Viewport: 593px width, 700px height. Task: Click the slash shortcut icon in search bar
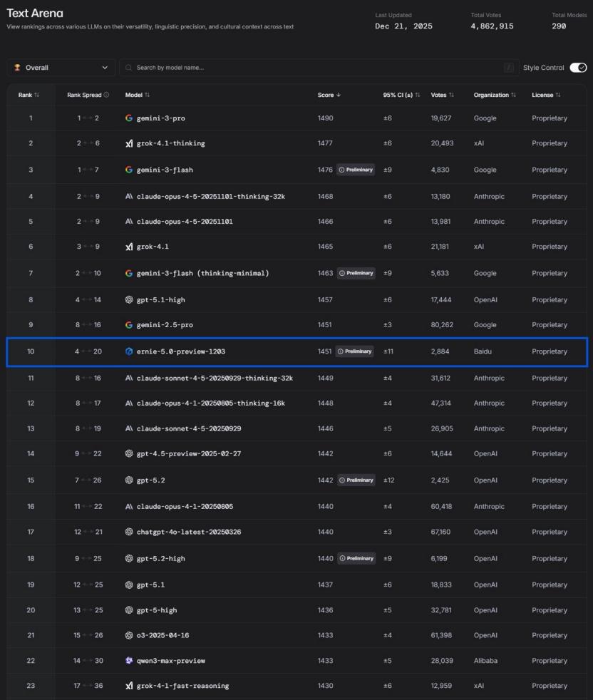coord(509,68)
